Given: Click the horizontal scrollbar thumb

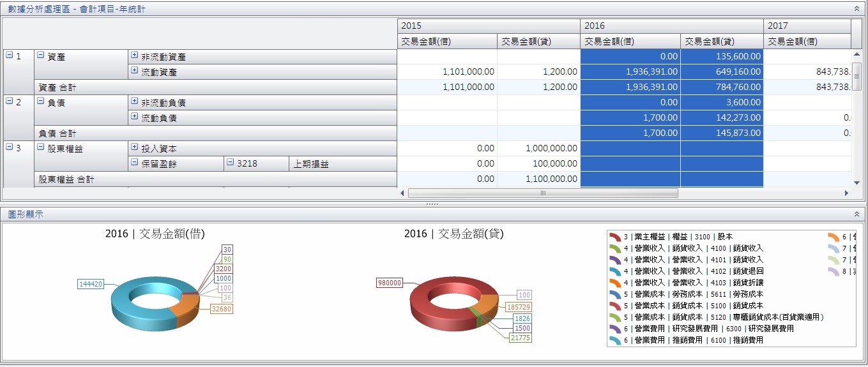Looking at the screenshot, I should click(x=544, y=193).
